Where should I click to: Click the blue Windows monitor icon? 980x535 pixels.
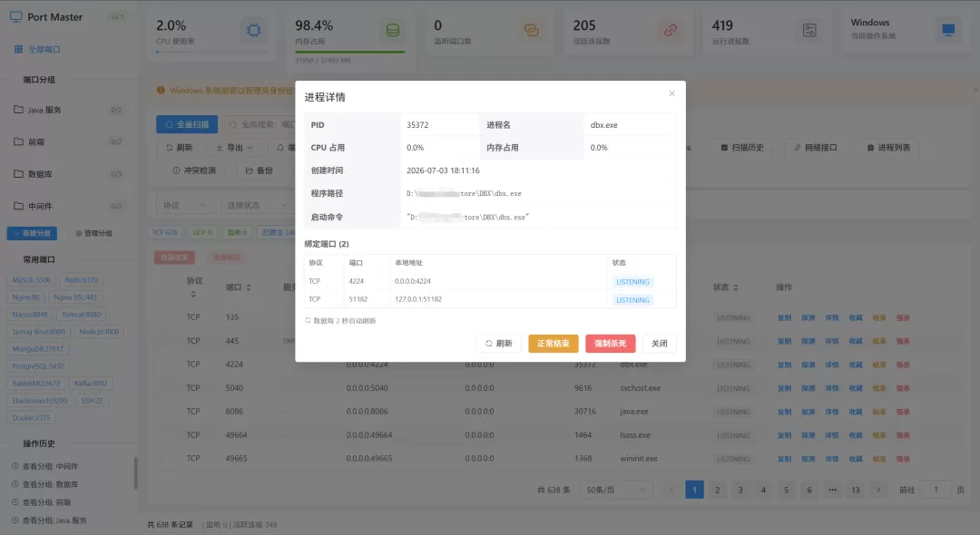coord(948,30)
